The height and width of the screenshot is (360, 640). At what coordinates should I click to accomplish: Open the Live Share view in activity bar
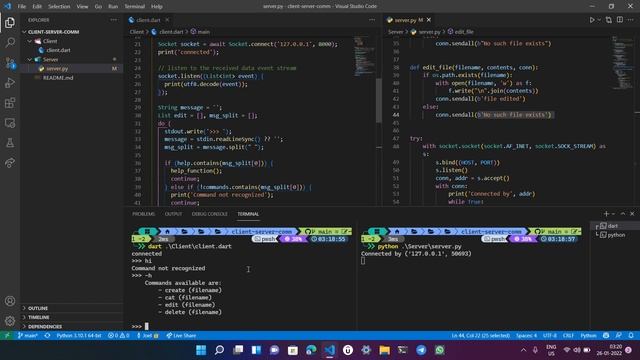click(x=10, y=163)
